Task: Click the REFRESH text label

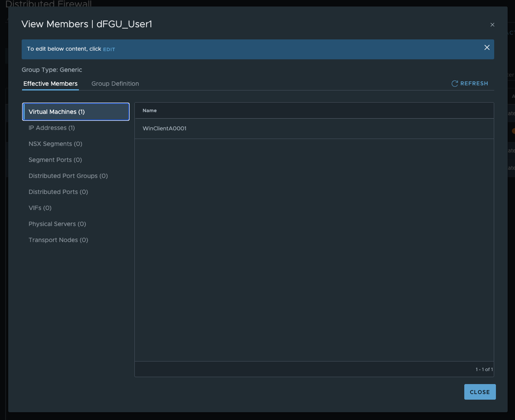Action: [474, 84]
